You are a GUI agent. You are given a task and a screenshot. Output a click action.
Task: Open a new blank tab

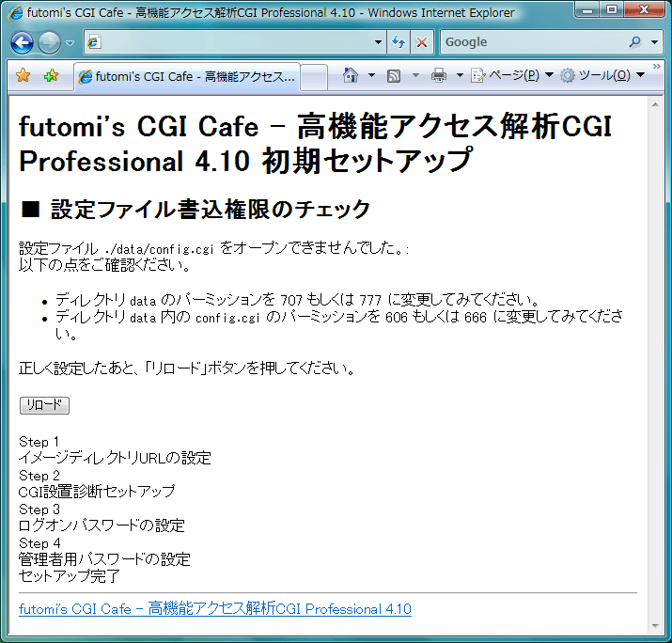point(314,77)
